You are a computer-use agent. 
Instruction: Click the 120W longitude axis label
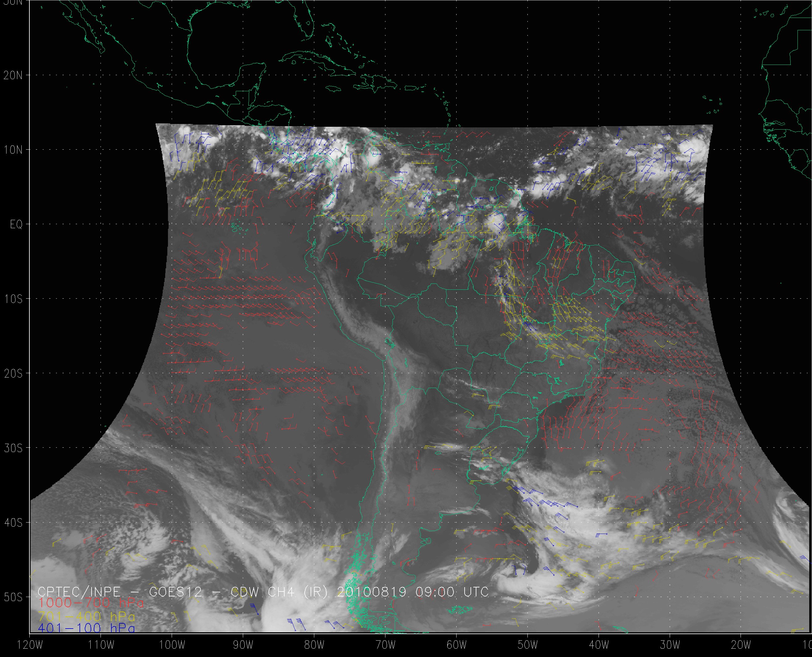pyautogui.click(x=30, y=645)
